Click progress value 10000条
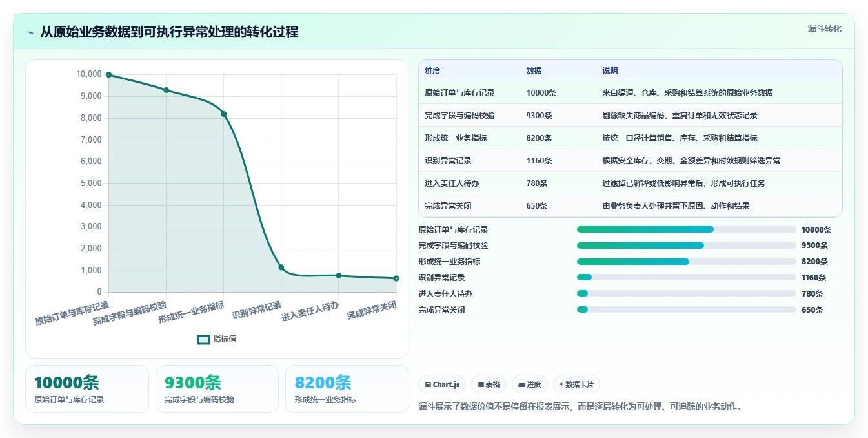Screen dimensions: 868x438 (x=816, y=230)
